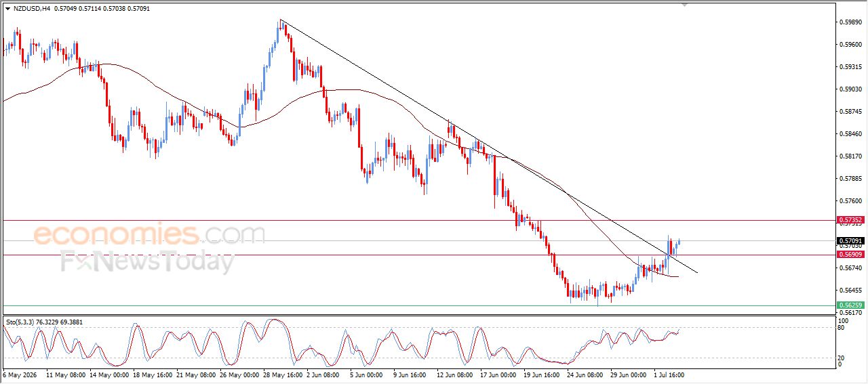Click the small arrow before NZDUSD,H4 title
868x384 pixels.
coord(7,9)
